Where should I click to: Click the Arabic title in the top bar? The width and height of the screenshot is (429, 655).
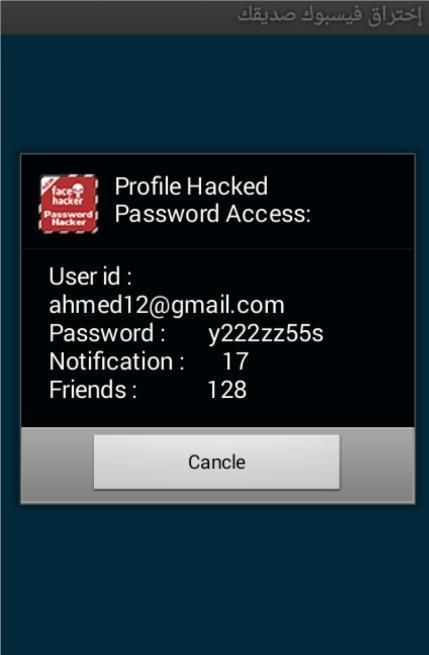click(330, 15)
